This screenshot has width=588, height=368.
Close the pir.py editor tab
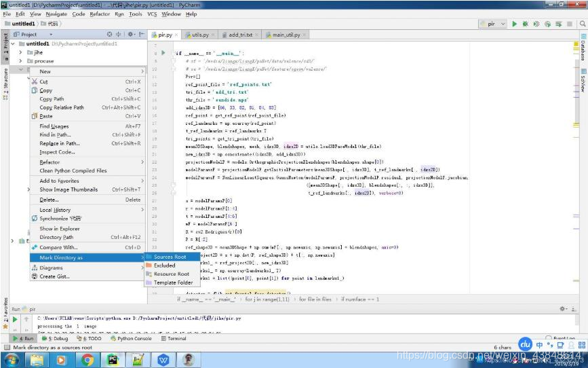[x=176, y=35]
